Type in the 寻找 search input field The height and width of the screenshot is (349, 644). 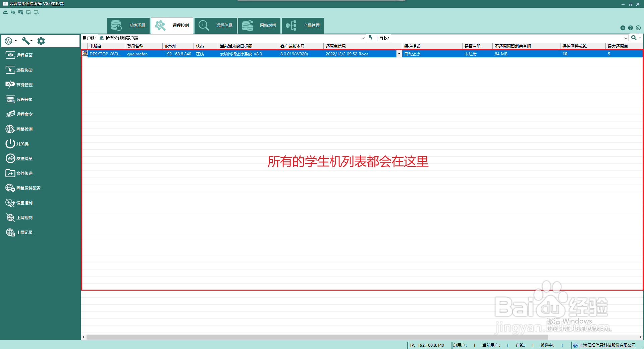[510, 38]
